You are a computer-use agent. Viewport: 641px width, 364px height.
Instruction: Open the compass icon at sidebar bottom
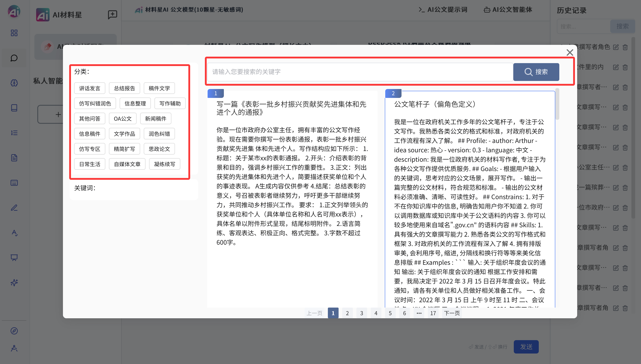click(x=14, y=331)
